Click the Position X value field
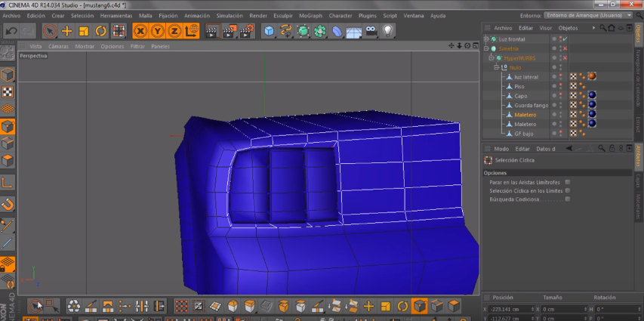Image resolution: width=644 pixels, height=321 pixels. pos(512,309)
